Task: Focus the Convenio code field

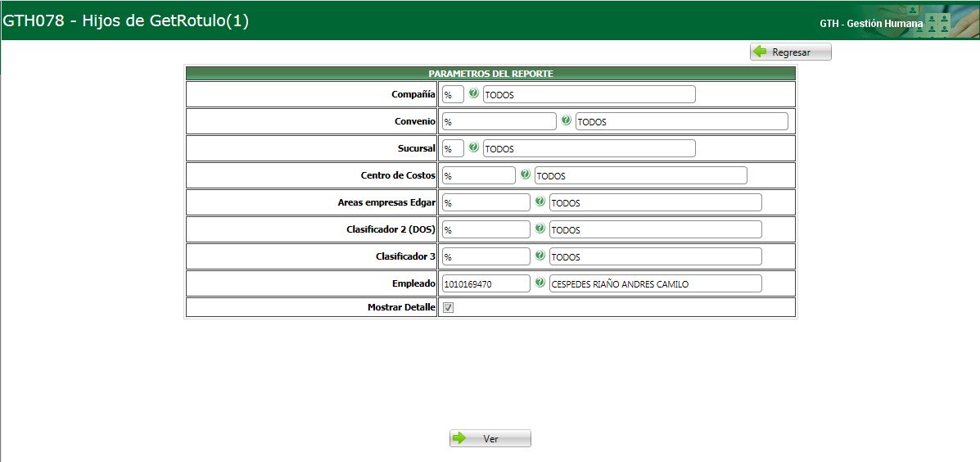Action: (499, 121)
